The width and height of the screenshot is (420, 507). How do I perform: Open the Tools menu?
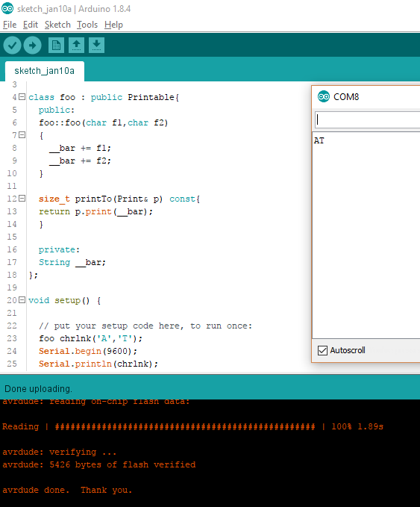pyautogui.click(x=87, y=25)
